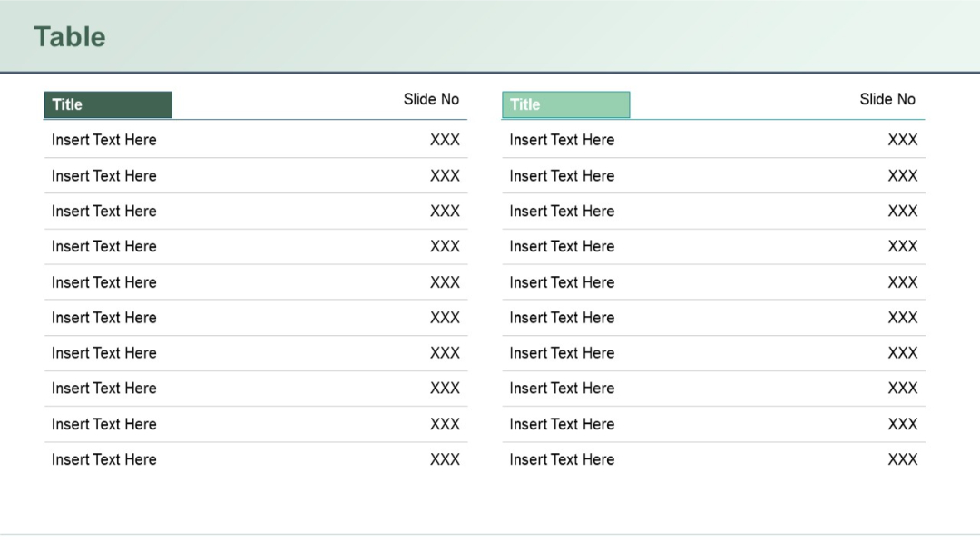Select the top "XXX" value in left table

[446, 140]
